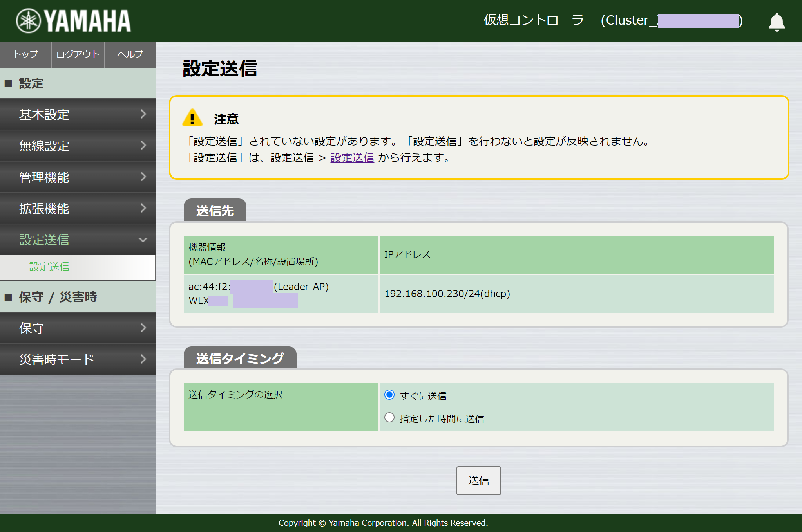Click the chevron icon on 基本設定
Viewport: 802px width, 532px height.
144,114
